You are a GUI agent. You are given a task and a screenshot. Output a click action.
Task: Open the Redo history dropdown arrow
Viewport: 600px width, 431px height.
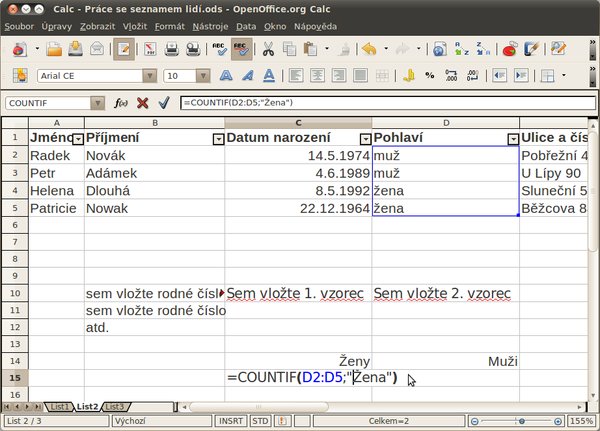[419, 49]
